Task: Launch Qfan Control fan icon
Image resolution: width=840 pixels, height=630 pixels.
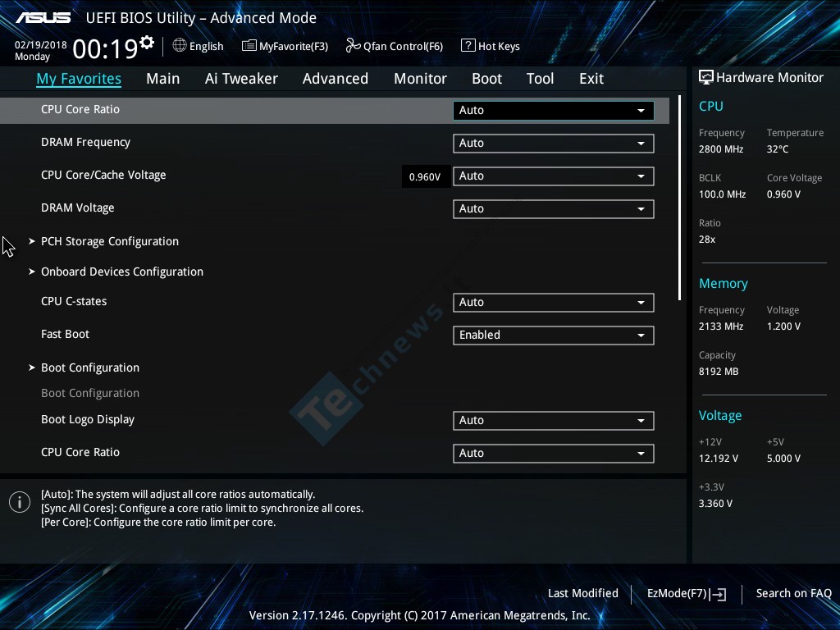Action: pyautogui.click(x=353, y=46)
